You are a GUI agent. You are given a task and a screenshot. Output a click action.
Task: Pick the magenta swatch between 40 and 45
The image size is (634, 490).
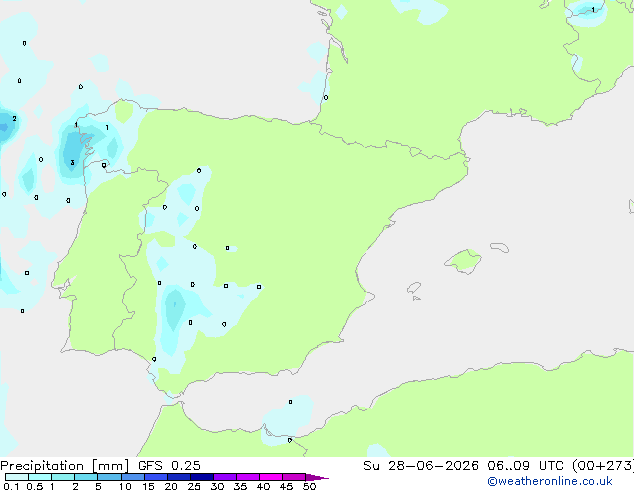(x=271, y=477)
